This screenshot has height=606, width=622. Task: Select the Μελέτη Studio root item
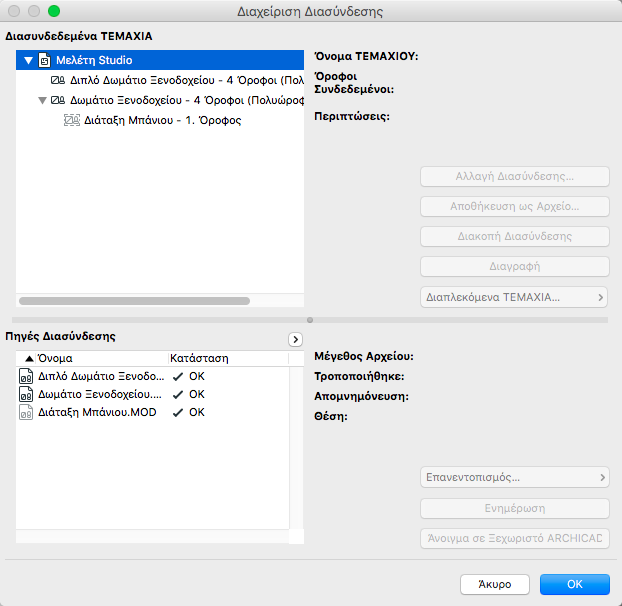160,60
